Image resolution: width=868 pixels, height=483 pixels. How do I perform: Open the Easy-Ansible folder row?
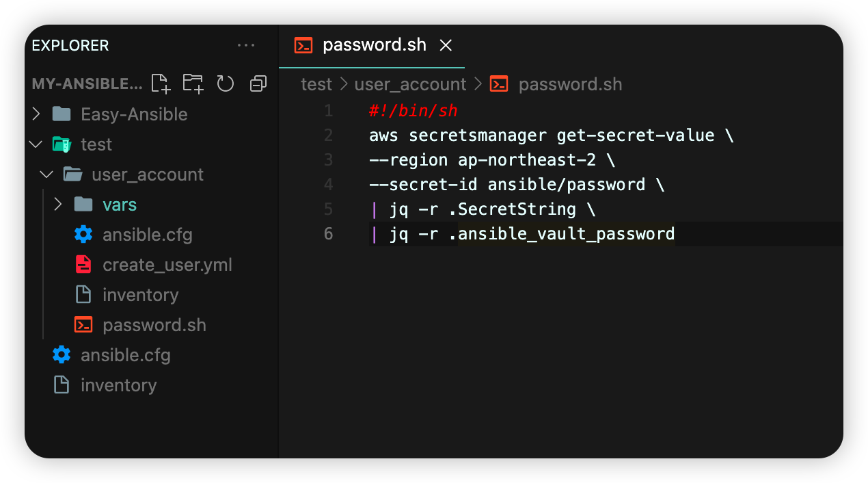pos(152,114)
